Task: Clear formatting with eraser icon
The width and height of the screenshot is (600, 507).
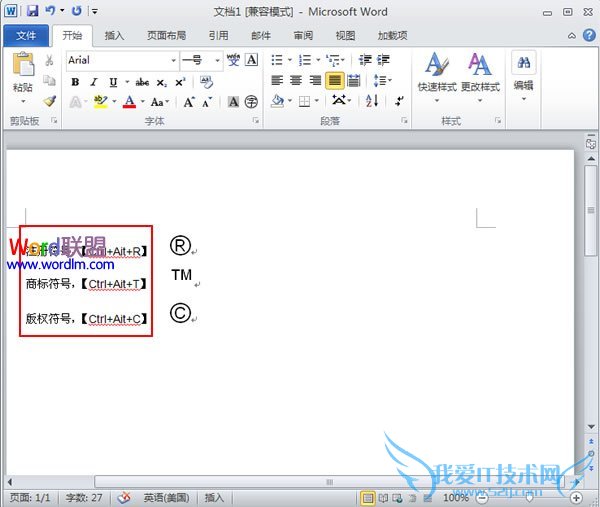Action: (x=207, y=82)
